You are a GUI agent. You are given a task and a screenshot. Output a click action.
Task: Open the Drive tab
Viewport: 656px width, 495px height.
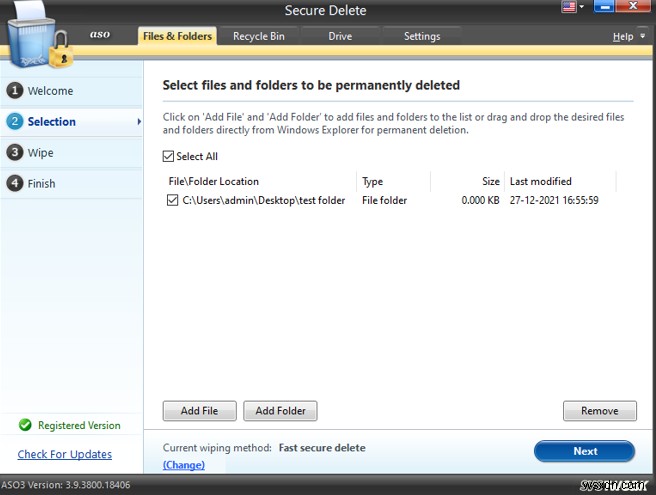(x=340, y=36)
